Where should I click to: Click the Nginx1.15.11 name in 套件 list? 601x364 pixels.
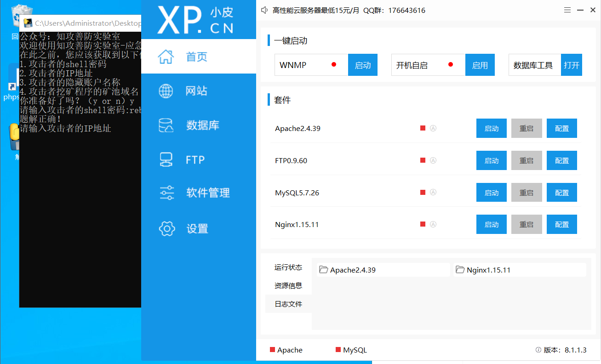click(297, 224)
